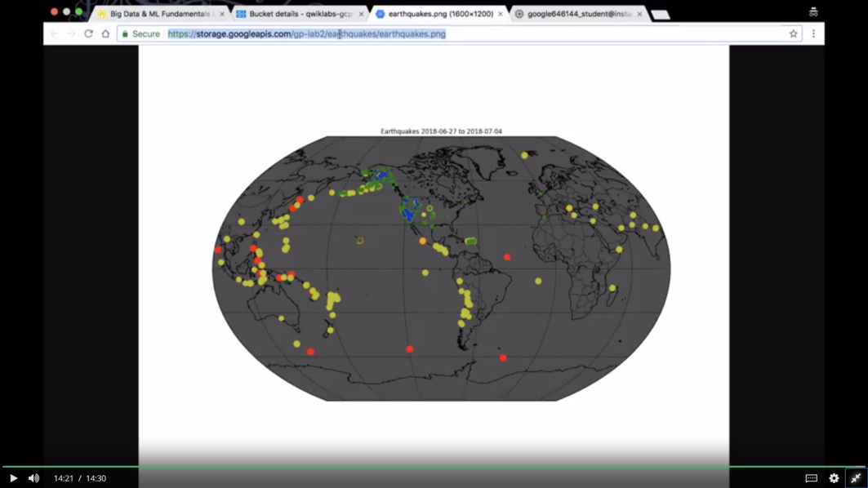
Task: Click the Secure padlock icon in address bar
Action: (x=123, y=34)
